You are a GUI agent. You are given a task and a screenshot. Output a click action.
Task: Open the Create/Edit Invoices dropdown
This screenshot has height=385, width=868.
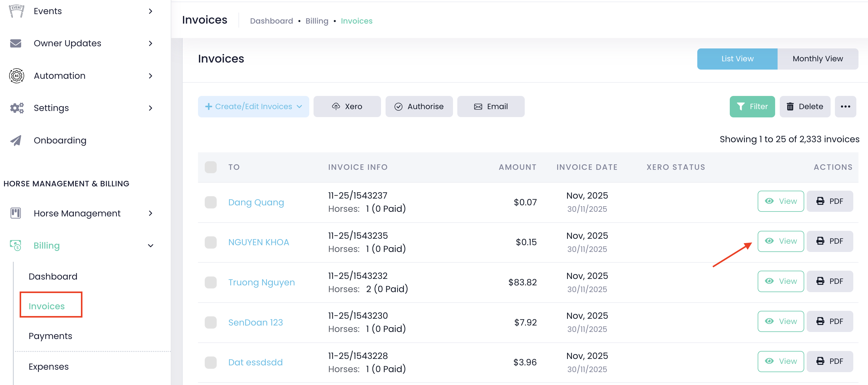click(x=253, y=107)
